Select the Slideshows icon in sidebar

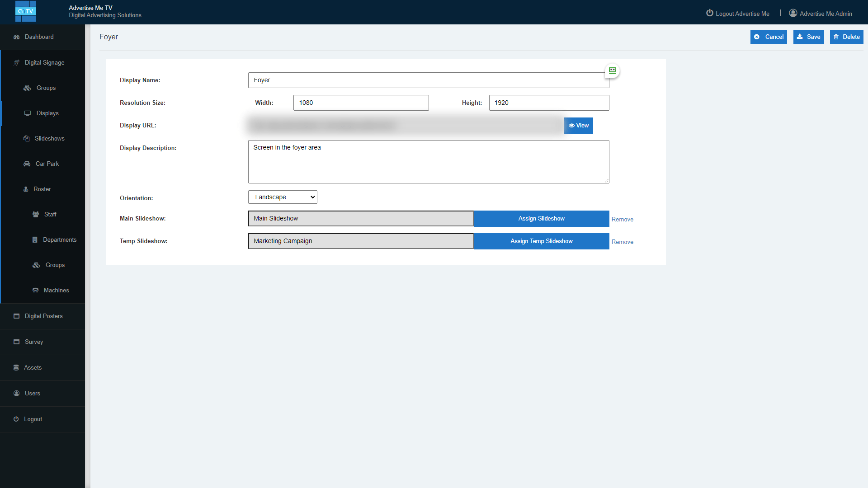coord(27,138)
